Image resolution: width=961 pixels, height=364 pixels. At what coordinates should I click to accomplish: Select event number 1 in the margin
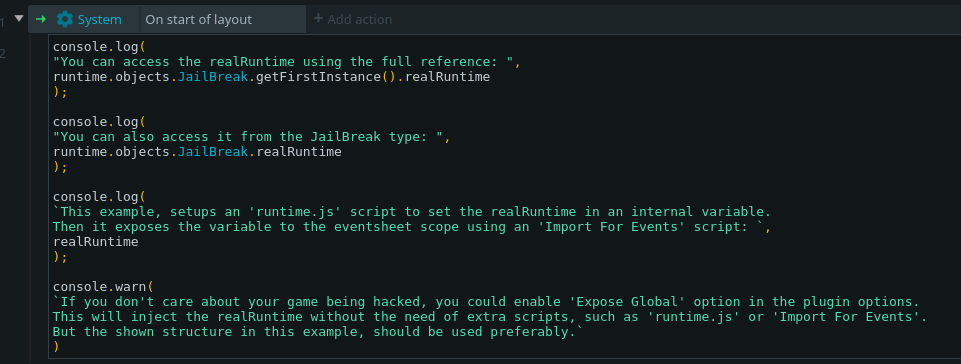2,22
